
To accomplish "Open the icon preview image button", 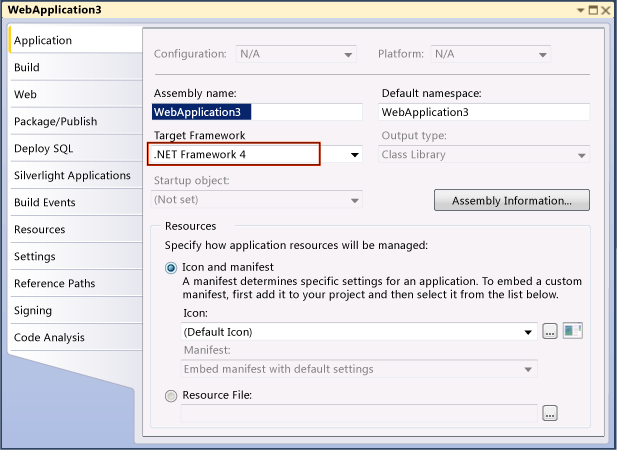I will [573, 331].
